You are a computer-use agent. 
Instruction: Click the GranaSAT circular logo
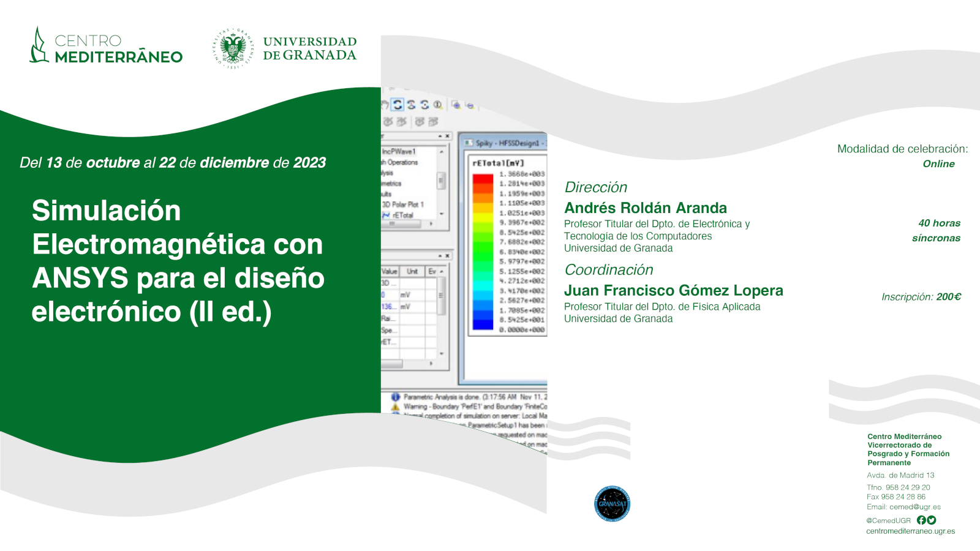tap(612, 504)
